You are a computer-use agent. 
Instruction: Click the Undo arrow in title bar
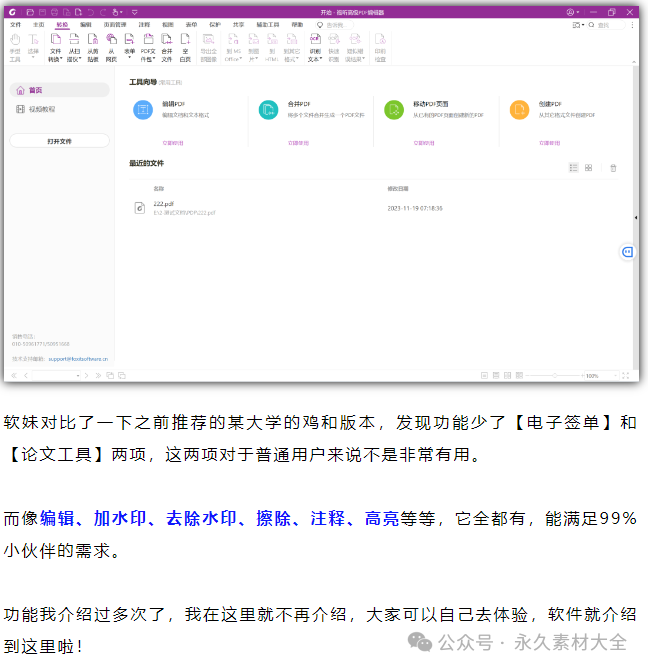click(90, 12)
